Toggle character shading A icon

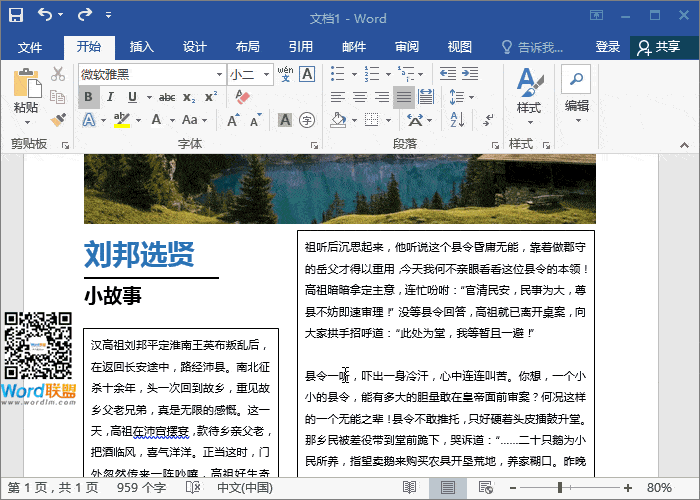pos(285,120)
